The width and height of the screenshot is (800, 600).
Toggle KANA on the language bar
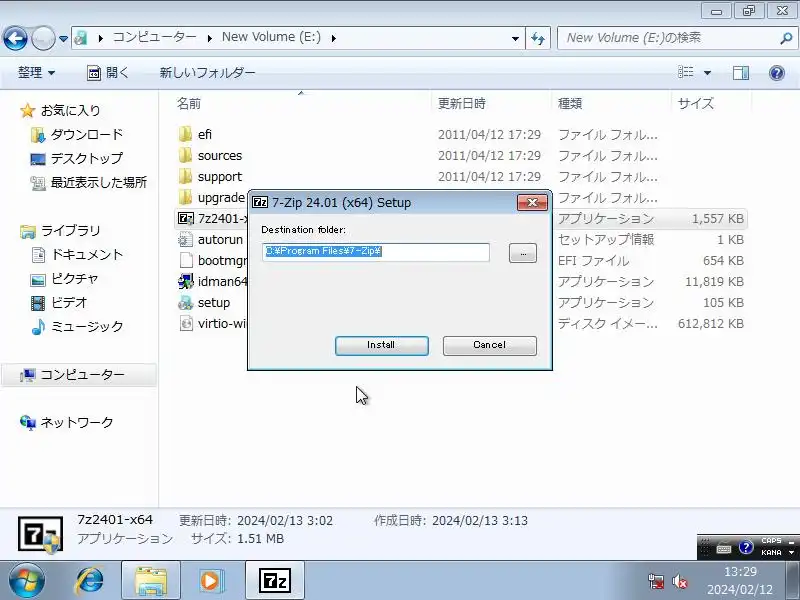771,553
